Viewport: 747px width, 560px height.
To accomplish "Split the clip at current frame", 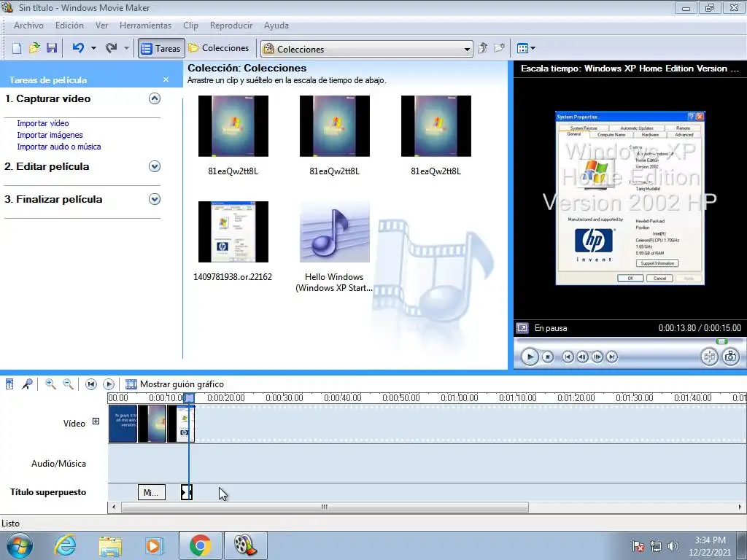I will [x=709, y=357].
